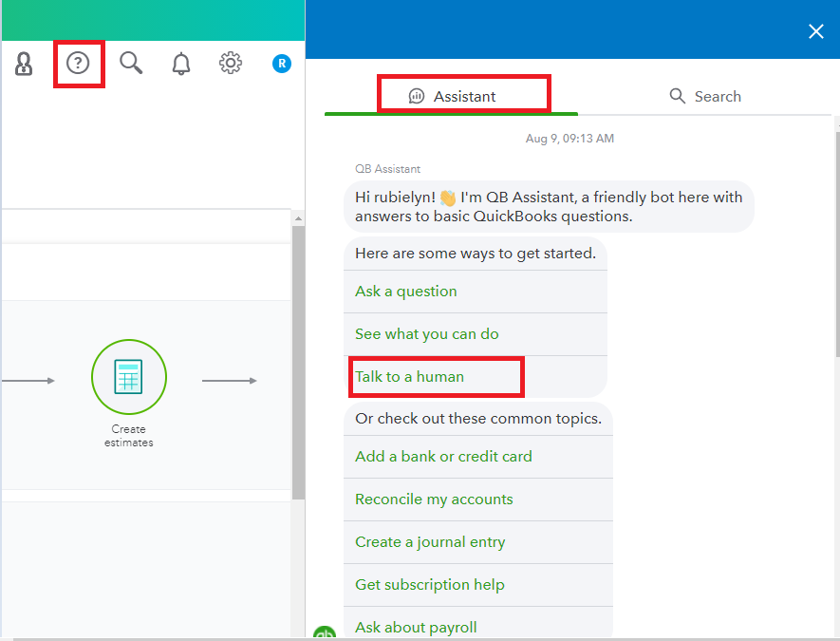Click the main page vertical scrollbar

tap(298, 361)
